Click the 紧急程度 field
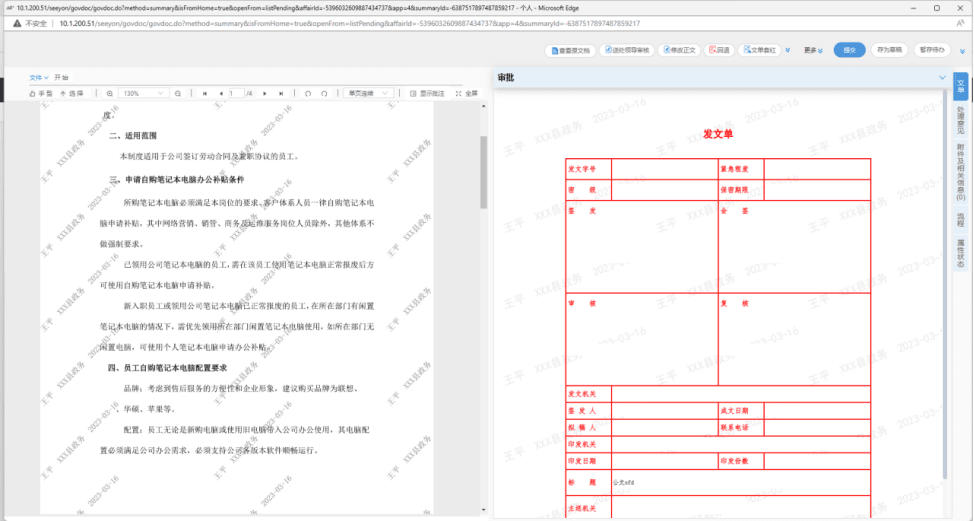Image resolution: width=974 pixels, height=521 pixels. 817,169
